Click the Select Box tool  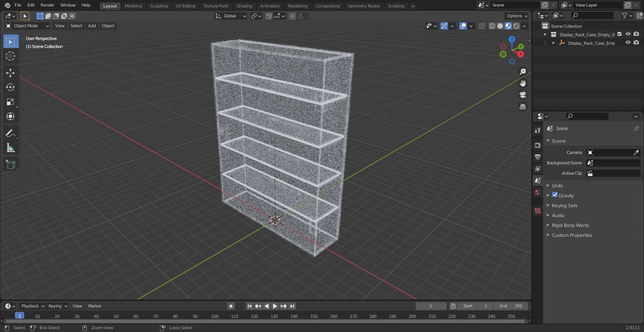point(10,41)
